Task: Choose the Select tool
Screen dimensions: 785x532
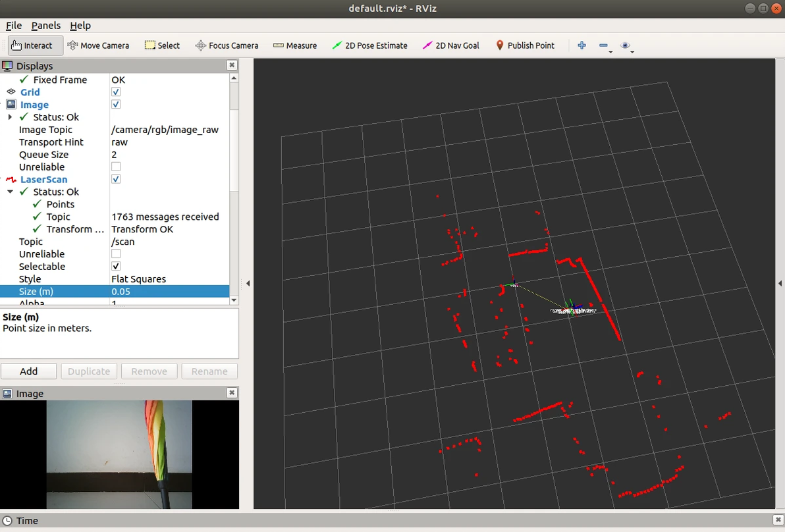Action: 162,45
